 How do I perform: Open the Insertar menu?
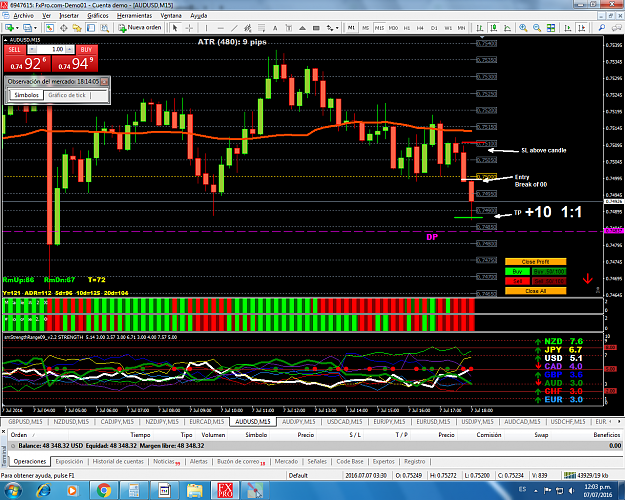(x=69, y=16)
